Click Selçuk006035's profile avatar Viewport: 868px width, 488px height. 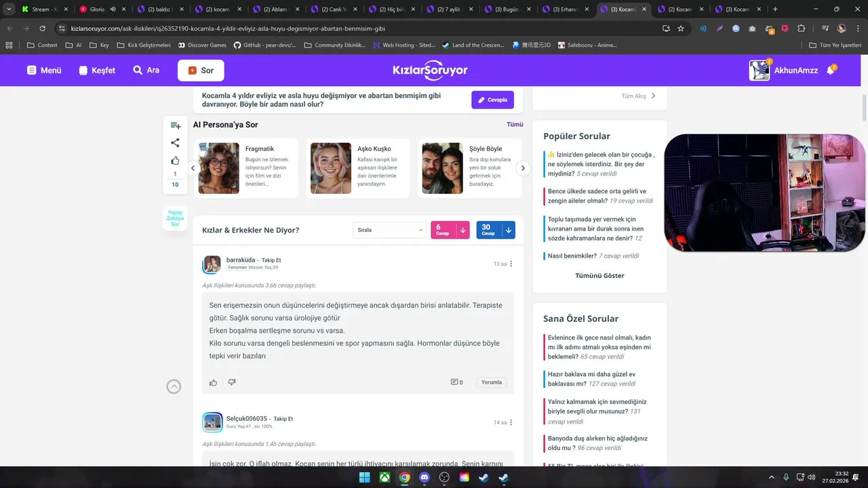click(x=212, y=422)
